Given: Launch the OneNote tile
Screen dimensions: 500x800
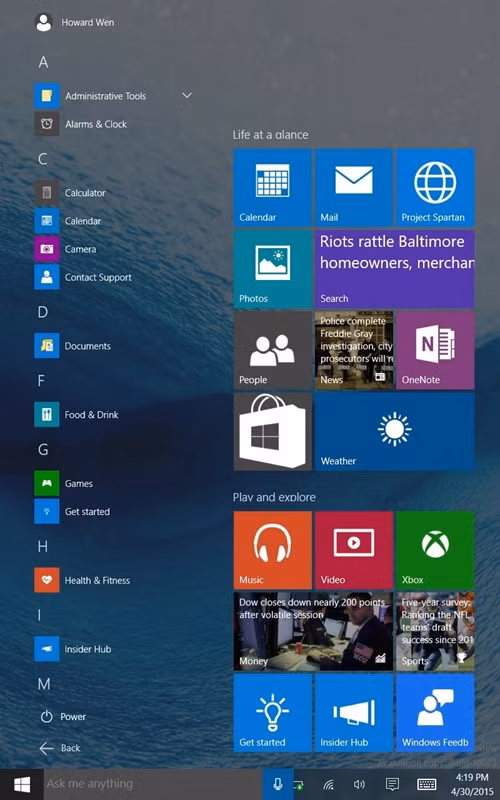Looking at the screenshot, I should coord(435,350).
